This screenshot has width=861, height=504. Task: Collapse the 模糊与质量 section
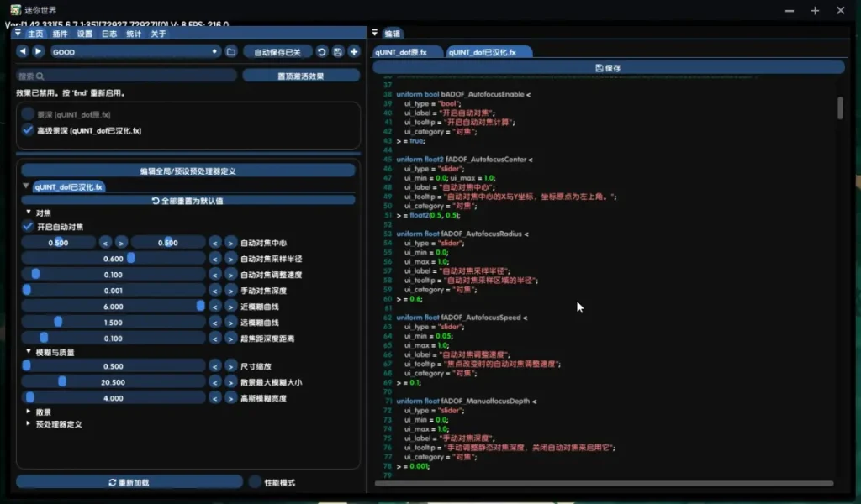[x=29, y=353]
